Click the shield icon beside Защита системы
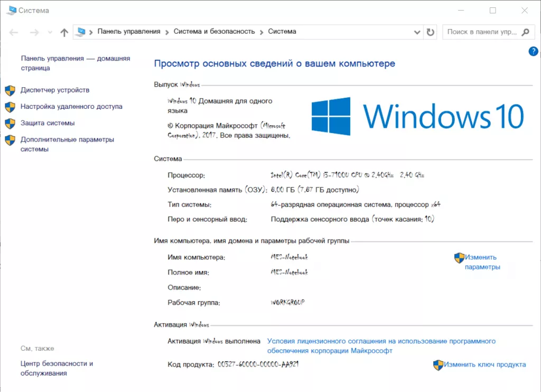This screenshot has height=392, width=541. click(11, 124)
